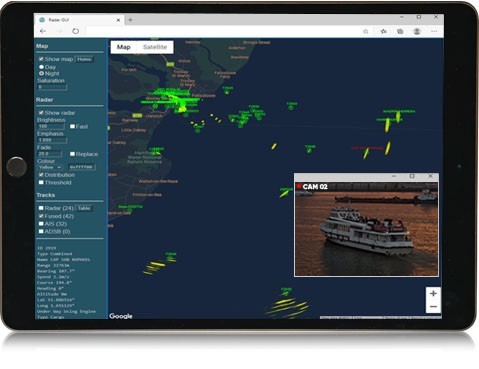Zoom out on the map
Screen dimensions: 479x369
(x=433, y=306)
